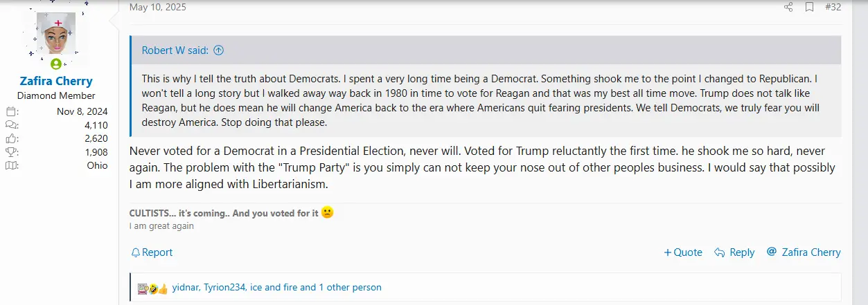Viewport: 868px width, 305px height.
Task: Bookmark this post
Action: coord(809,8)
